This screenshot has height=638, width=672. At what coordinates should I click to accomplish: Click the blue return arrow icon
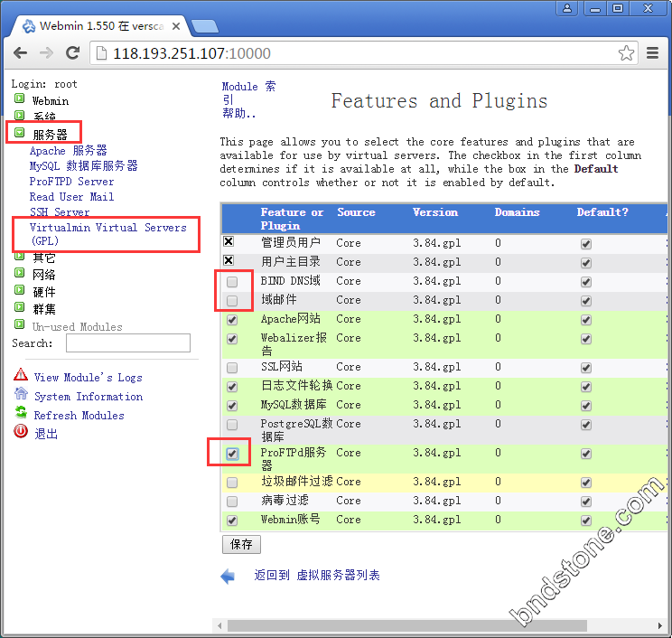(x=228, y=577)
